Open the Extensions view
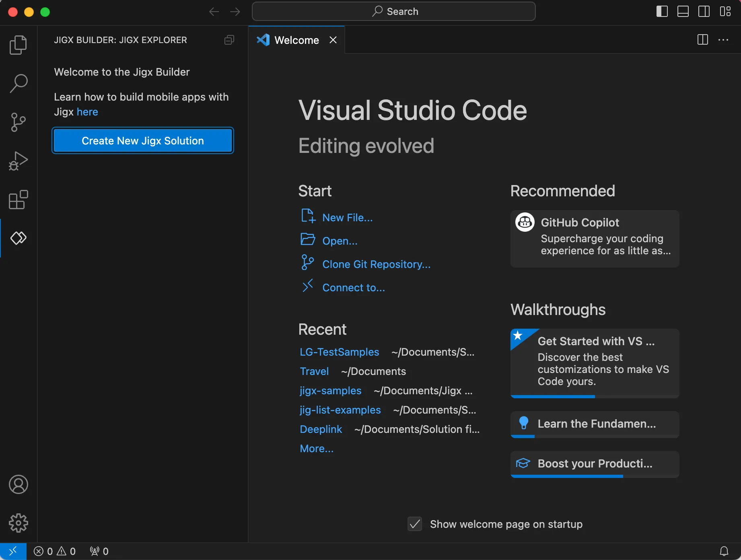The image size is (741, 560). (x=19, y=200)
